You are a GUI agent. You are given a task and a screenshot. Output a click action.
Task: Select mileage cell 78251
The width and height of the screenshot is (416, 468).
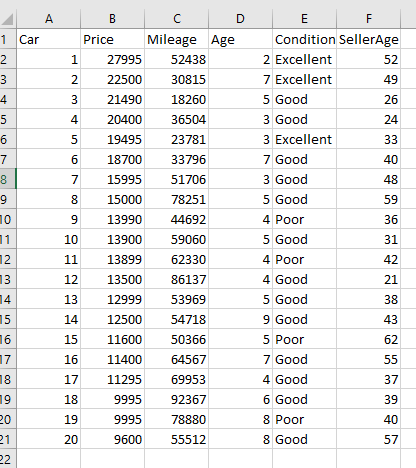[177, 199]
